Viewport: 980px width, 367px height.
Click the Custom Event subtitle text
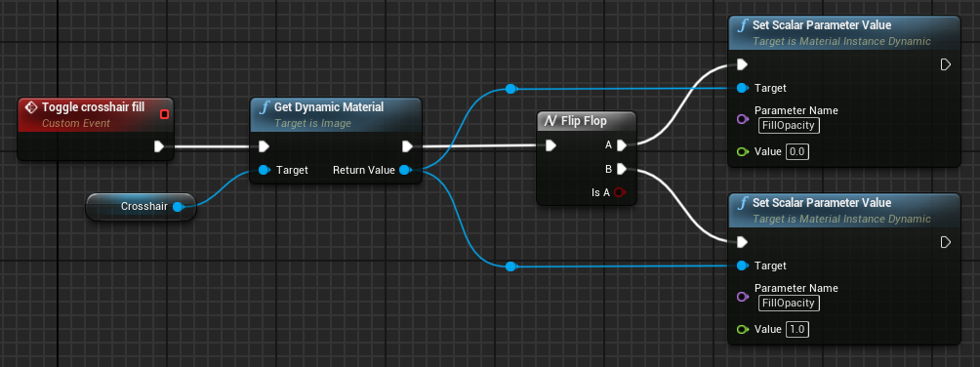point(75,124)
